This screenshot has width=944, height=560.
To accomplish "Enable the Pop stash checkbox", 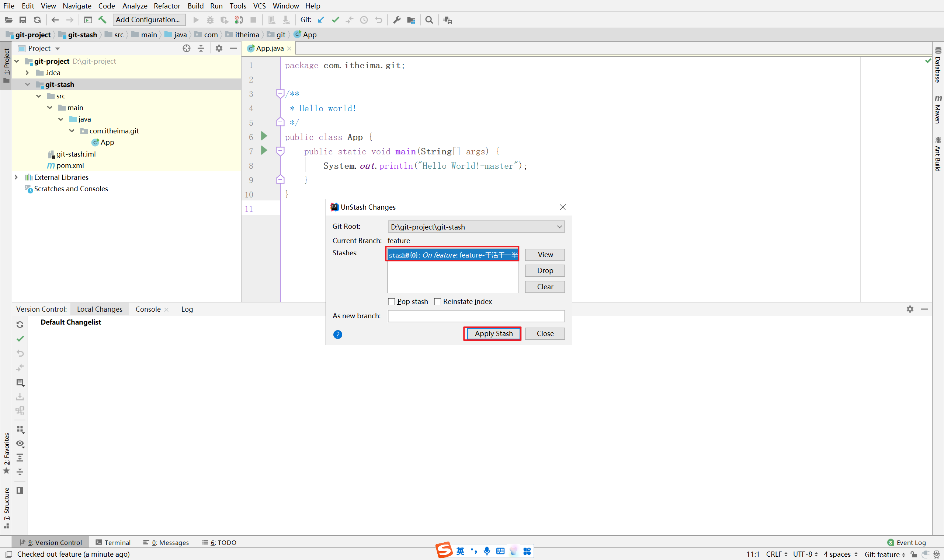I will coord(392,301).
